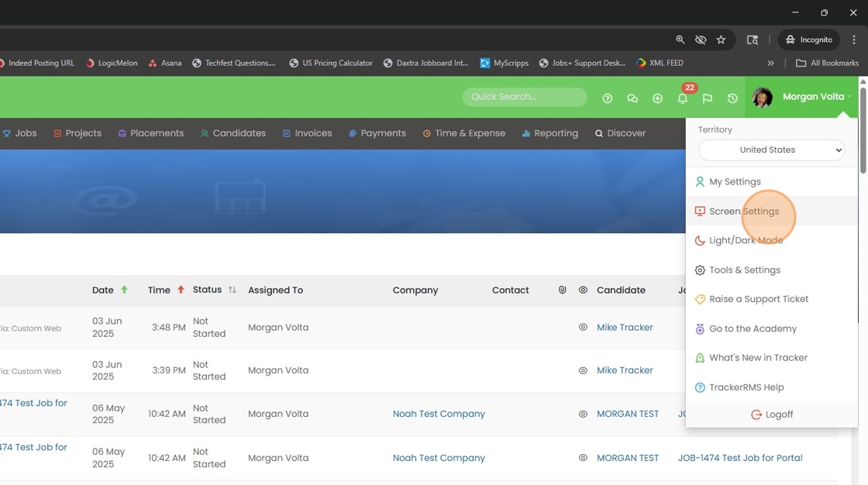Go to the Invoices tab
This screenshot has width=868, height=485.
[307, 133]
